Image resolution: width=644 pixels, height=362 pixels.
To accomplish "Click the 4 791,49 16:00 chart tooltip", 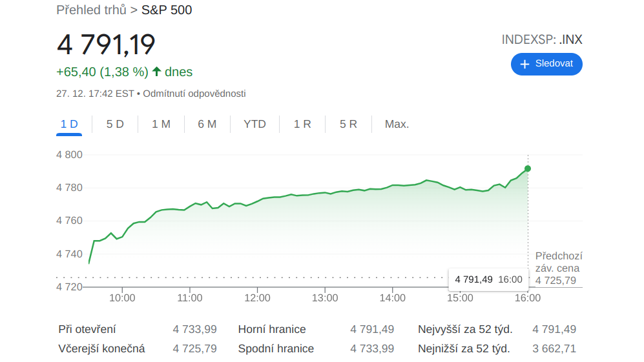I will coord(488,279).
